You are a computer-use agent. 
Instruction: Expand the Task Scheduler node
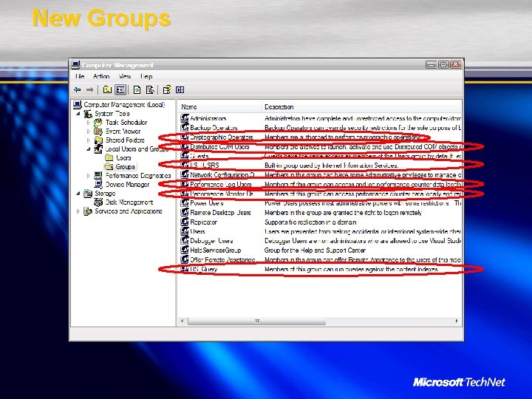(88, 122)
